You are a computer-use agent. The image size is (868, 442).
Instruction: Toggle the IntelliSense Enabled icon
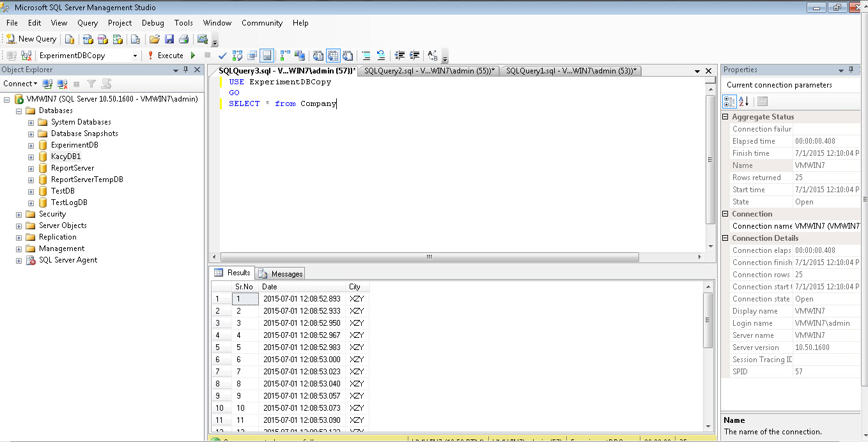click(x=267, y=56)
